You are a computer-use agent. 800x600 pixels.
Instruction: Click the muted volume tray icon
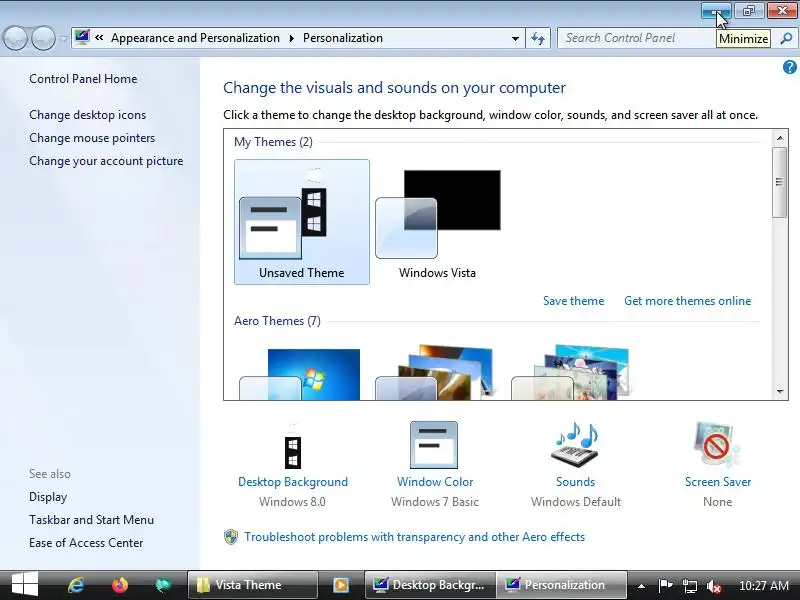(714, 585)
